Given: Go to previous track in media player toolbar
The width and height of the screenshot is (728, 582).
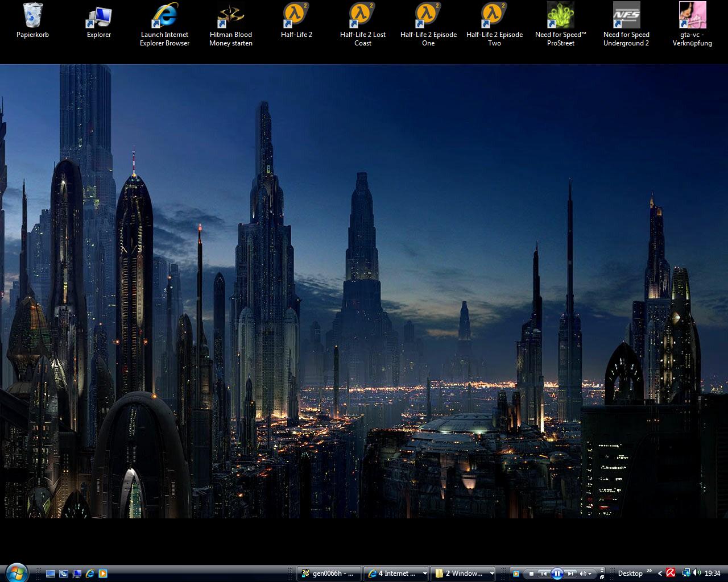Looking at the screenshot, I should click(544, 573).
